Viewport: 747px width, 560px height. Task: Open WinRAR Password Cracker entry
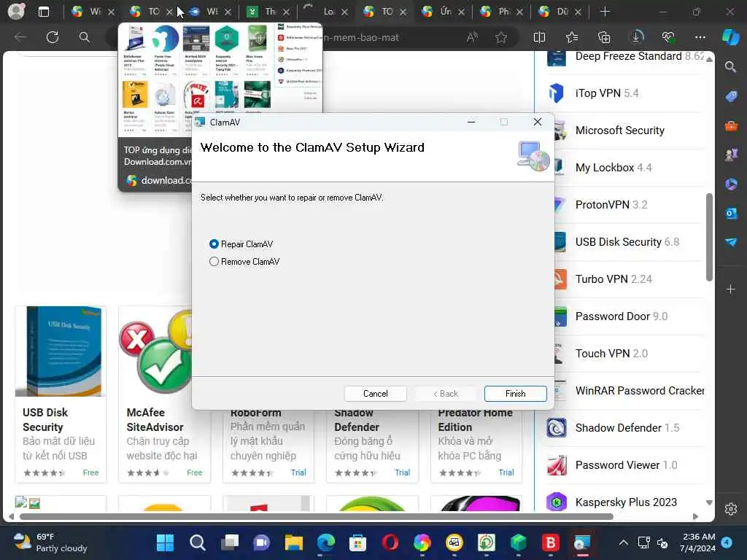coord(639,391)
